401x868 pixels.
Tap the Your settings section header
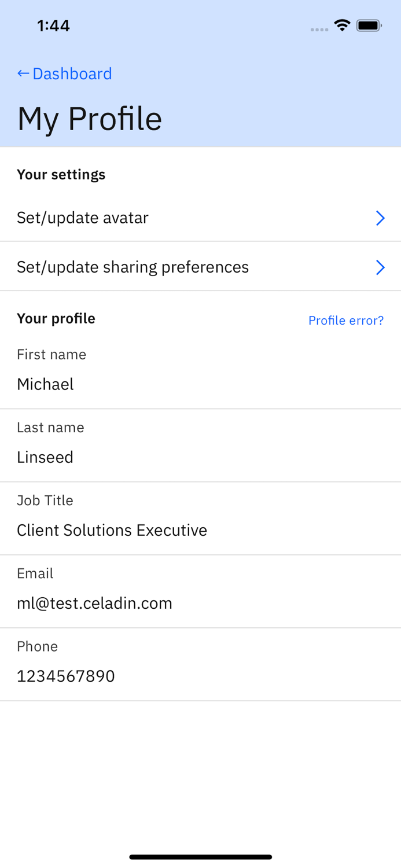[x=61, y=174]
